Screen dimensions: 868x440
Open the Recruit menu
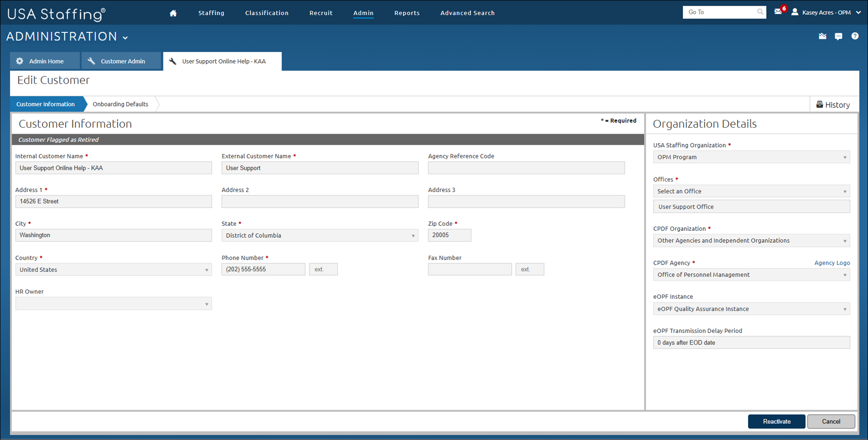click(321, 13)
